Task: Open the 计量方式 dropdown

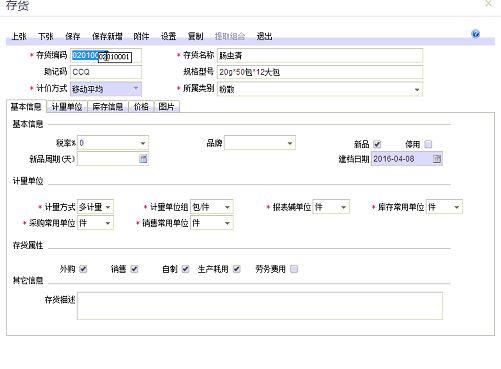Action: click(108, 207)
